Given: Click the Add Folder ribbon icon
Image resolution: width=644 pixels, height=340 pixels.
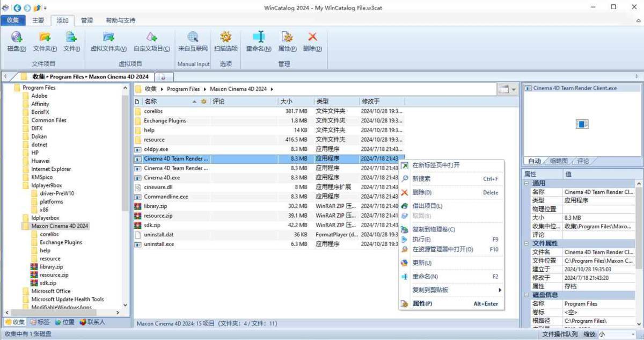Looking at the screenshot, I should 45,37.
